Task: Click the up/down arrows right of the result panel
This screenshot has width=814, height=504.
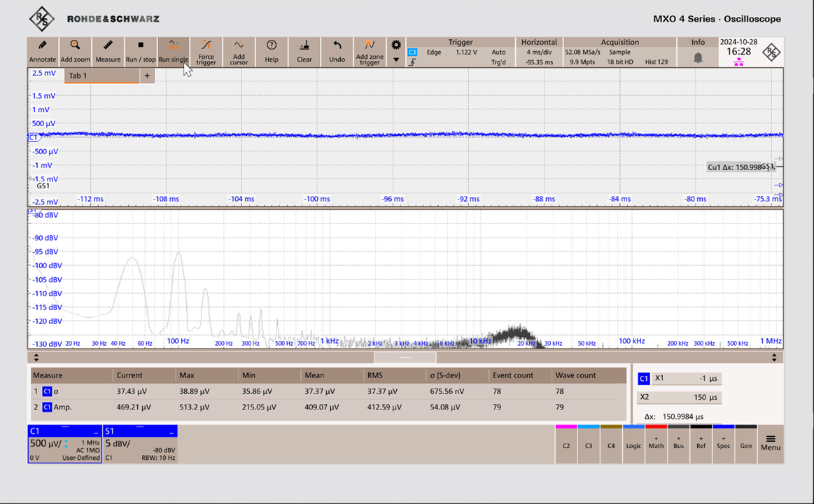Action: (x=774, y=358)
